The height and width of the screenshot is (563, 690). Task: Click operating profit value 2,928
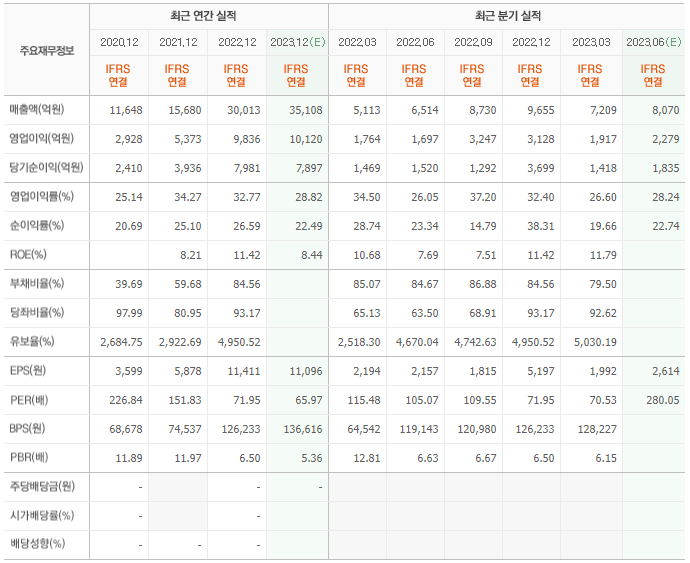[129, 139]
